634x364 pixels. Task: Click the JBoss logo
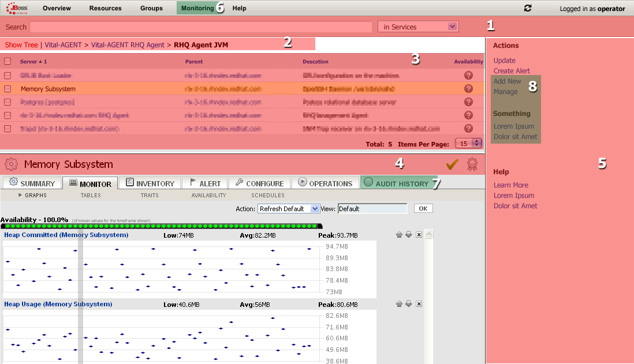pyautogui.click(x=17, y=8)
